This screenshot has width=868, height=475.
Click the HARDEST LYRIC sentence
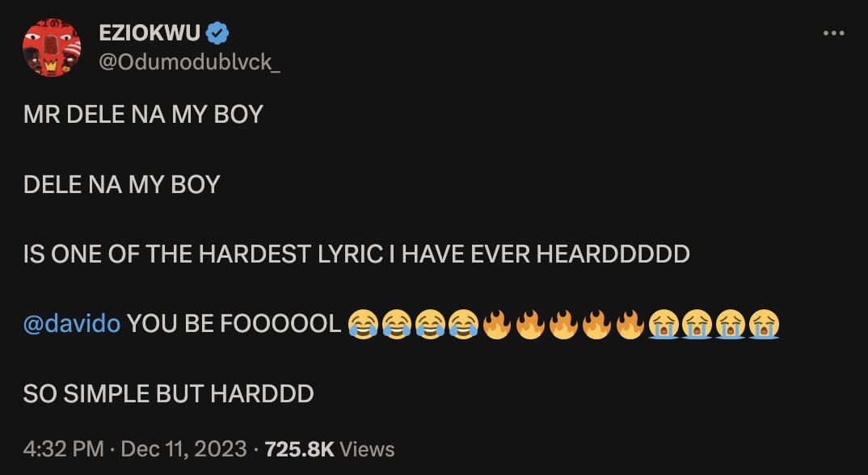click(356, 254)
